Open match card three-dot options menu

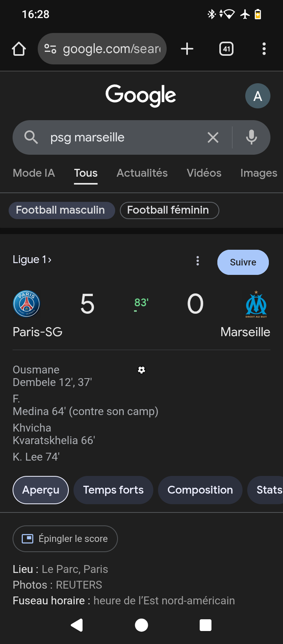(x=198, y=261)
